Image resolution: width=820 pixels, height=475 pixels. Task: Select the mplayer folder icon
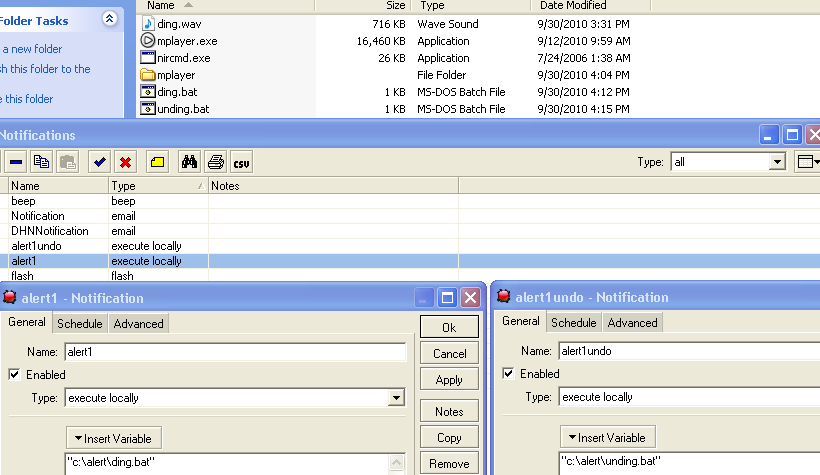[x=148, y=75]
